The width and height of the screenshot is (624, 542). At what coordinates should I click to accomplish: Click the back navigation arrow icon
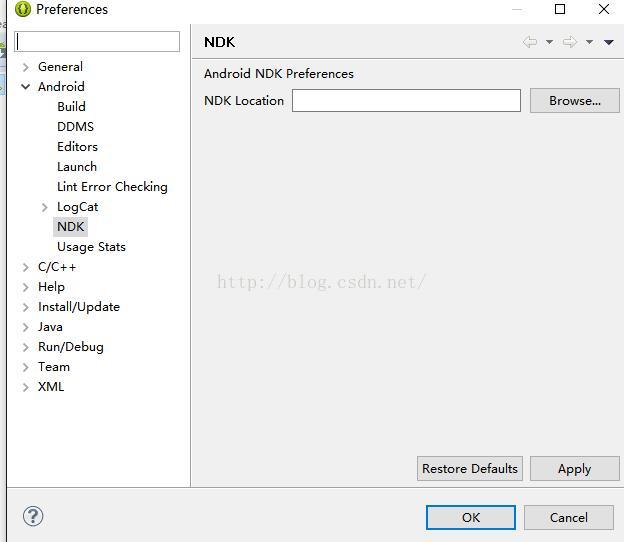[x=530, y=42]
